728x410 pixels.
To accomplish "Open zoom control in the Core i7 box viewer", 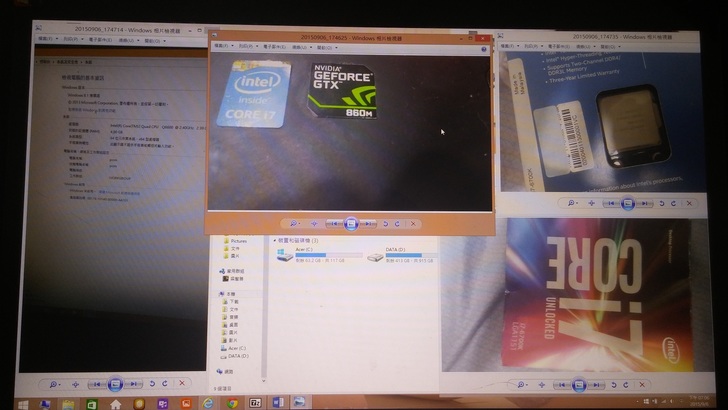I will click(522, 384).
